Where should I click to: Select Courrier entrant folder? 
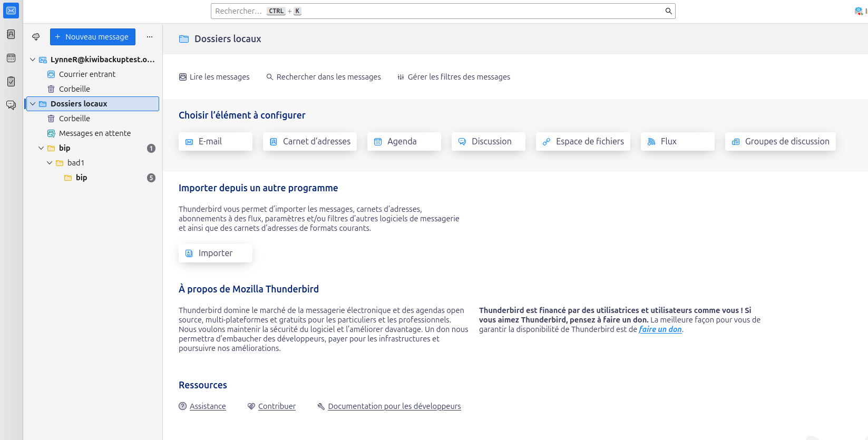pyautogui.click(x=93, y=74)
